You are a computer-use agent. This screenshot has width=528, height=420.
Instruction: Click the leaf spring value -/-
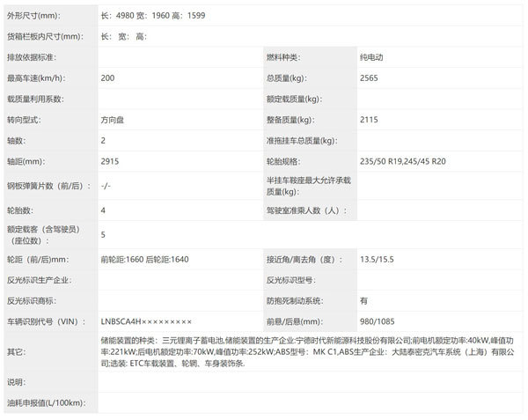[x=106, y=186]
